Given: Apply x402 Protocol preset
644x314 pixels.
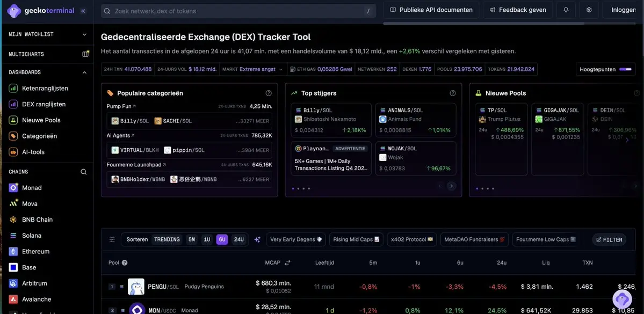Looking at the screenshot, I should pyautogui.click(x=411, y=239).
